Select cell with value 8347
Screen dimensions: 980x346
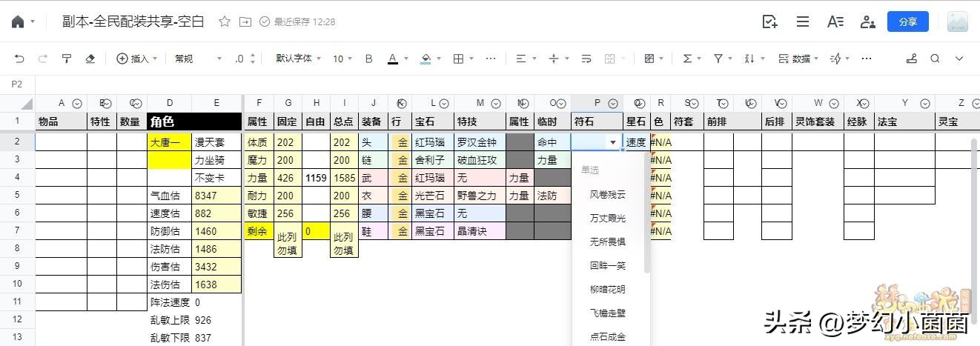[216, 195]
